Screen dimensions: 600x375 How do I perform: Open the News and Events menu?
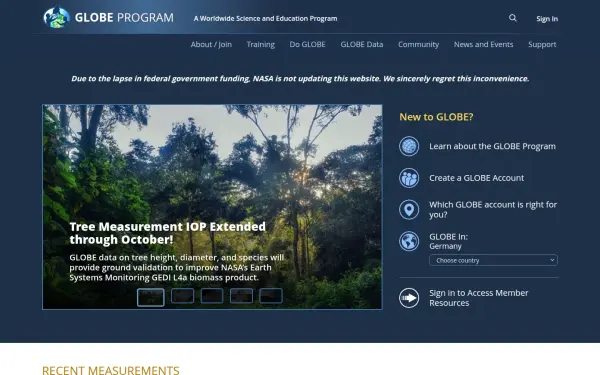coord(483,44)
